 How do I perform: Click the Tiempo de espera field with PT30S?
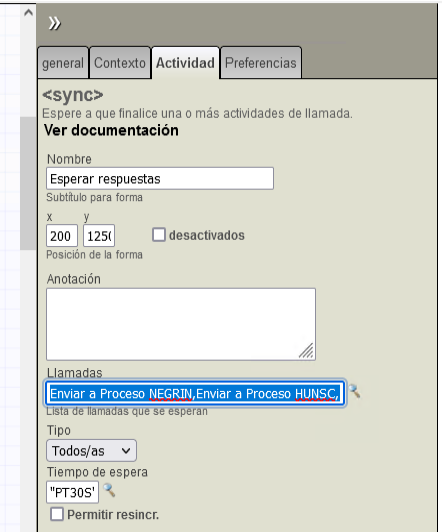(x=72, y=492)
